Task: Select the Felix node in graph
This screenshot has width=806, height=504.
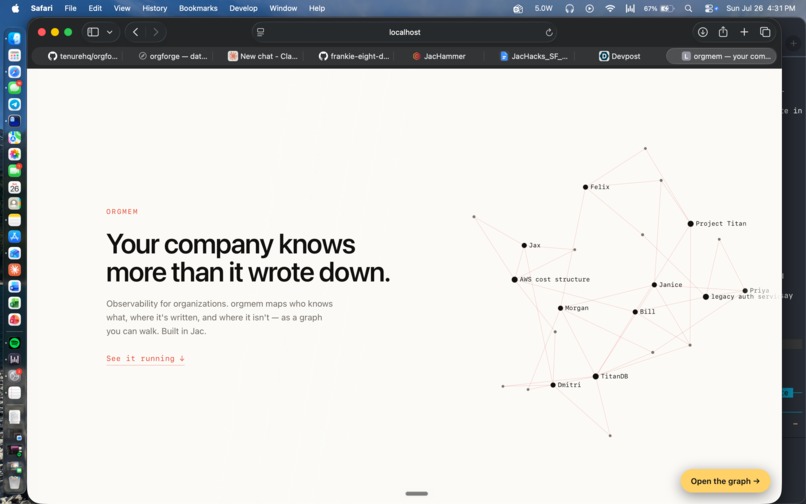Action: [585, 187]
